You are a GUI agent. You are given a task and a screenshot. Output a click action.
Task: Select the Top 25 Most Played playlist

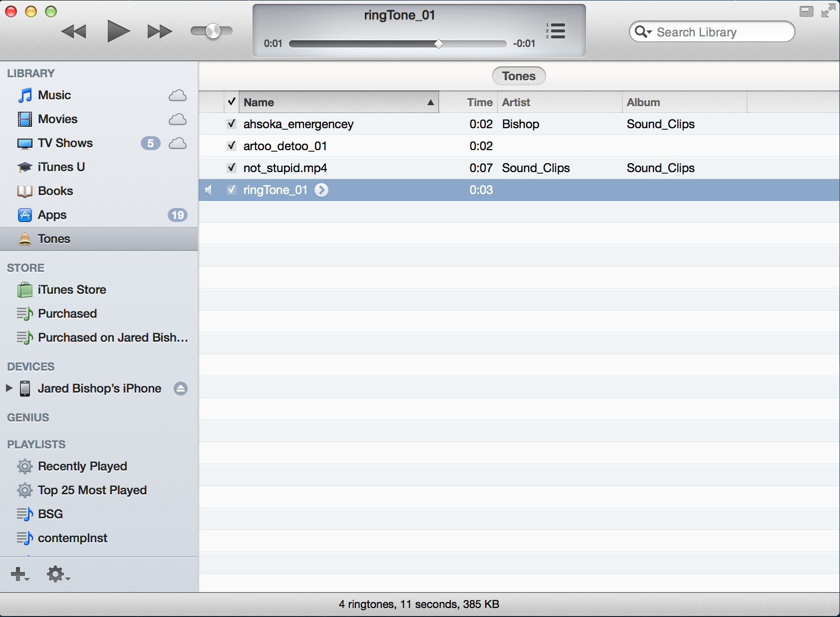click(x=92, y=490)
